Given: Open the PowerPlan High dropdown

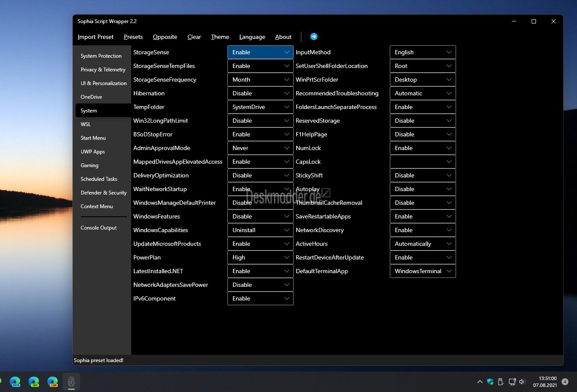Looking at the screenshot, I should coord(260,257).
